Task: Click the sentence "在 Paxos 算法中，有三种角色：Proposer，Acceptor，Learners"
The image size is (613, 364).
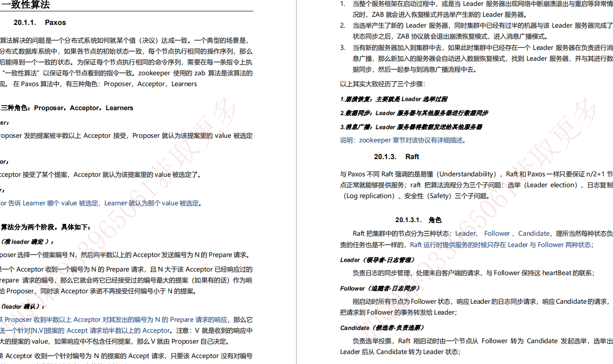Action: click(x=105, y=84)
